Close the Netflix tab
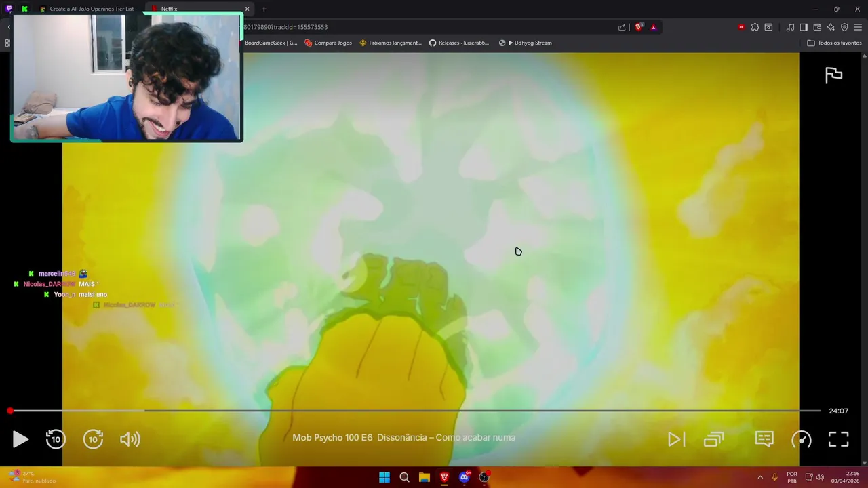868x488 pixels. (x=247, y=9)
